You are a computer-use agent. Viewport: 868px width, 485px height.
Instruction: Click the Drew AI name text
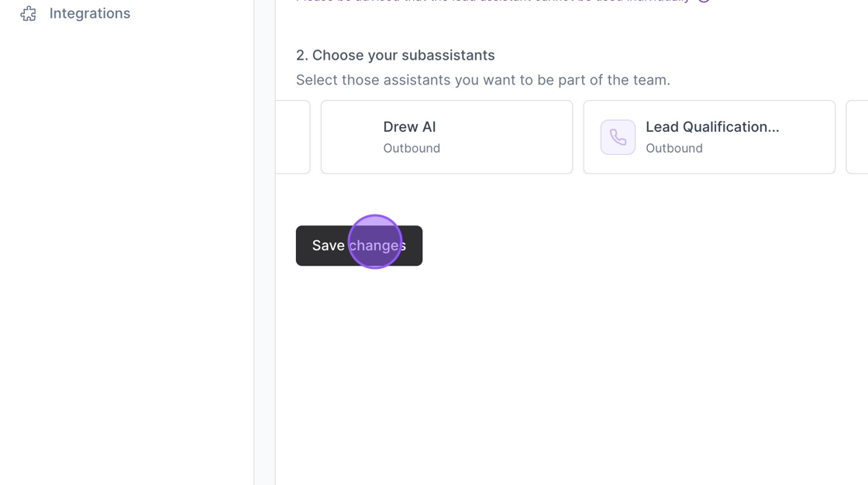coord(410,127)
